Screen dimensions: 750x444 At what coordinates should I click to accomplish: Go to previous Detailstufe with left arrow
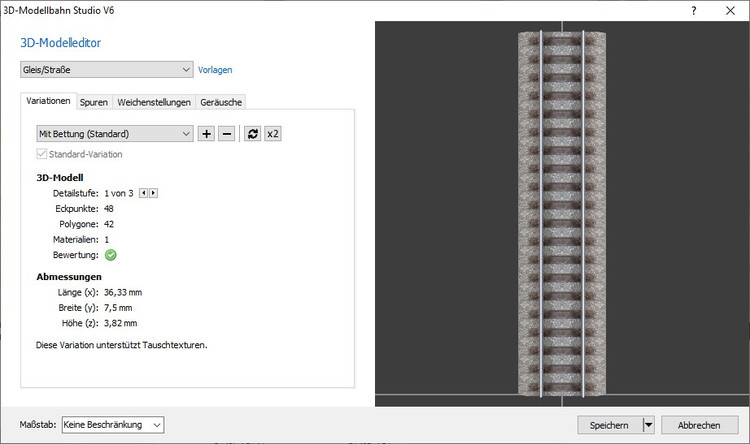click(143, 193)
